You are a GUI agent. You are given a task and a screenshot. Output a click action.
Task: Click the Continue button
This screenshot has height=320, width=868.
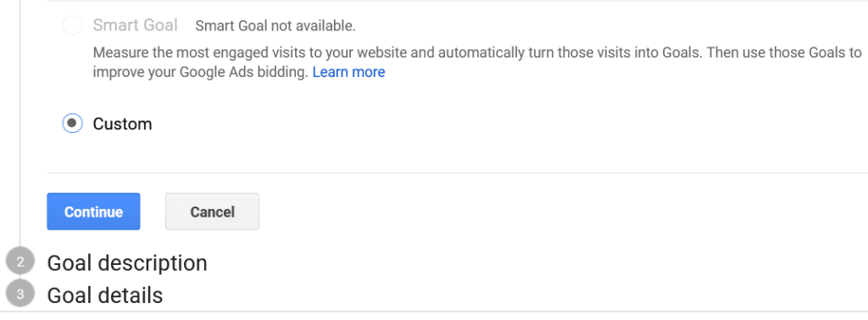(93, 211)
